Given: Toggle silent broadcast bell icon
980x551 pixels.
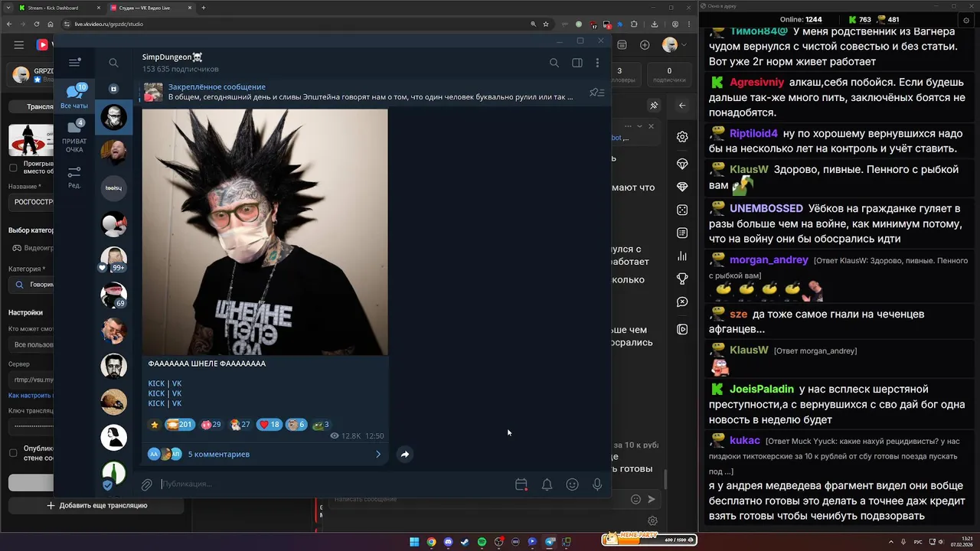Looking at the screenshot, I should pyautogui.click(x=547, y=484).
